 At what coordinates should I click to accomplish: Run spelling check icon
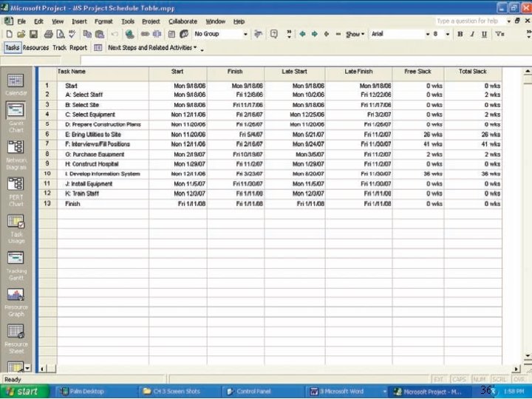72,34
